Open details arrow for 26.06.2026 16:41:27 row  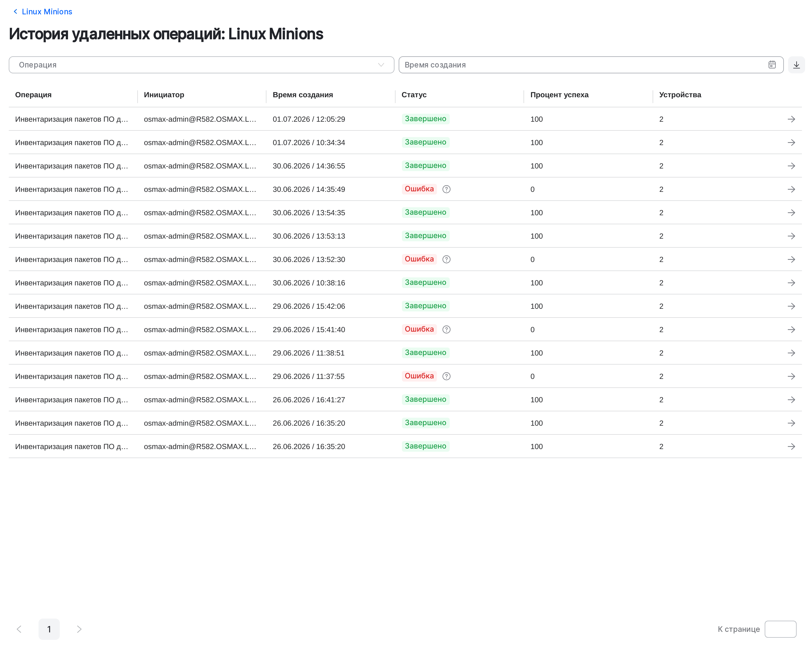point(791,399)
